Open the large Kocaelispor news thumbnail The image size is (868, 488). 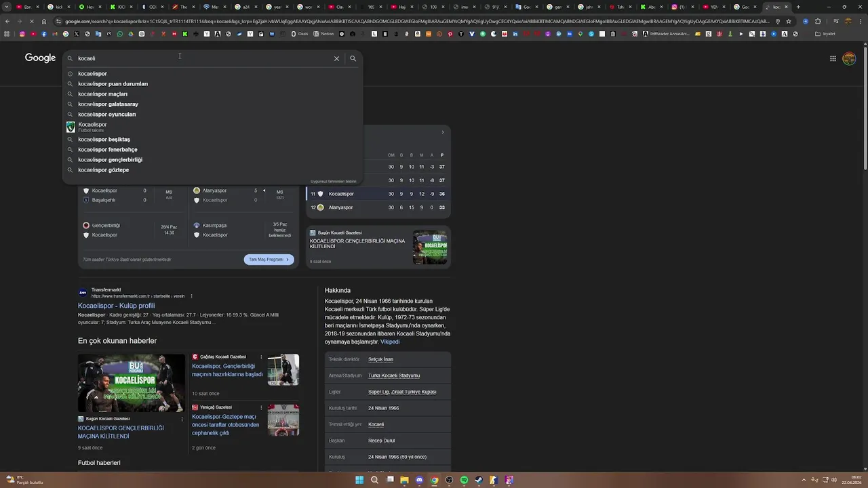point(131,383)
